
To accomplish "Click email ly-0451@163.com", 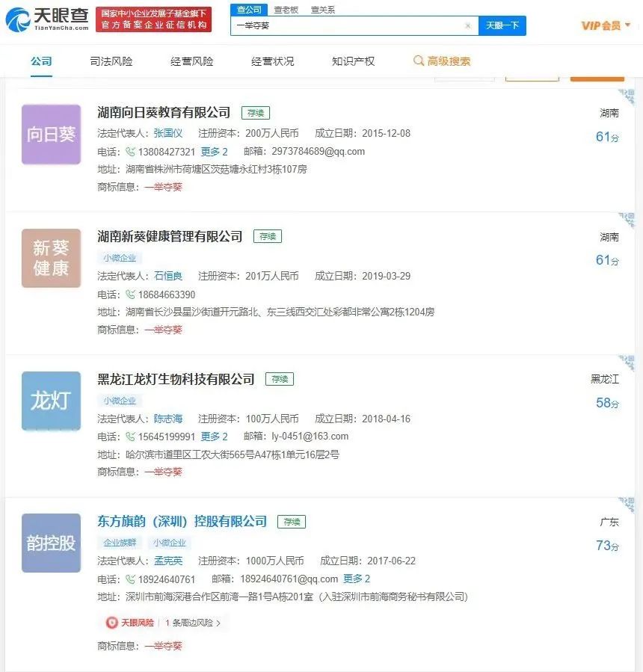I will pos(310,437).
